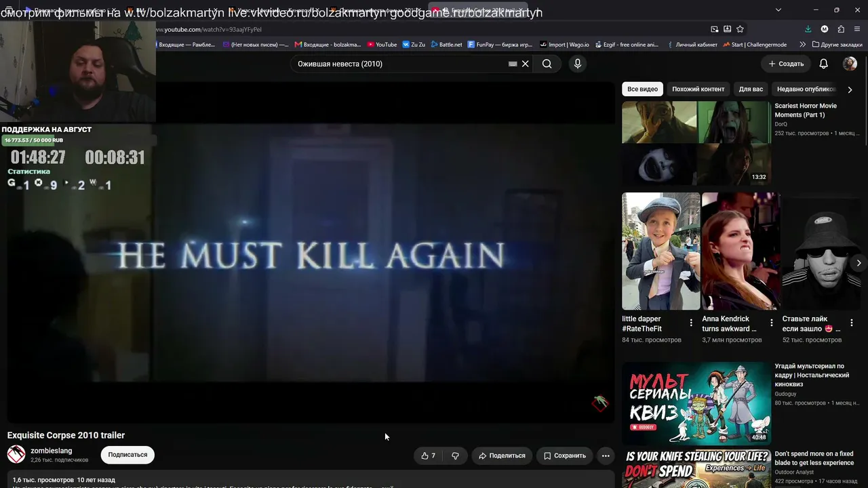Viewport: 868px width, 488px height.
Task: Bookmark this page with the star icon
Action: point(740,29)
